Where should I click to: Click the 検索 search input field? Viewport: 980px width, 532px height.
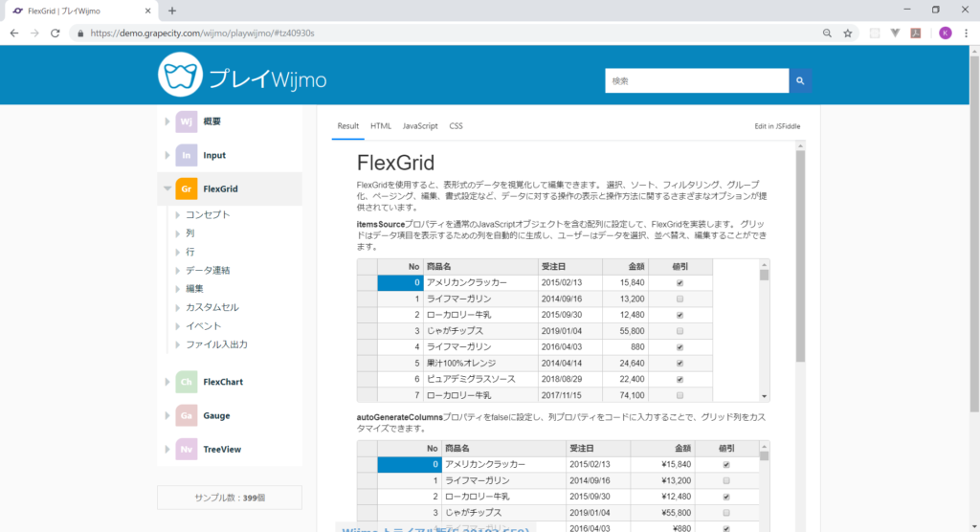[x=697, y=80]
